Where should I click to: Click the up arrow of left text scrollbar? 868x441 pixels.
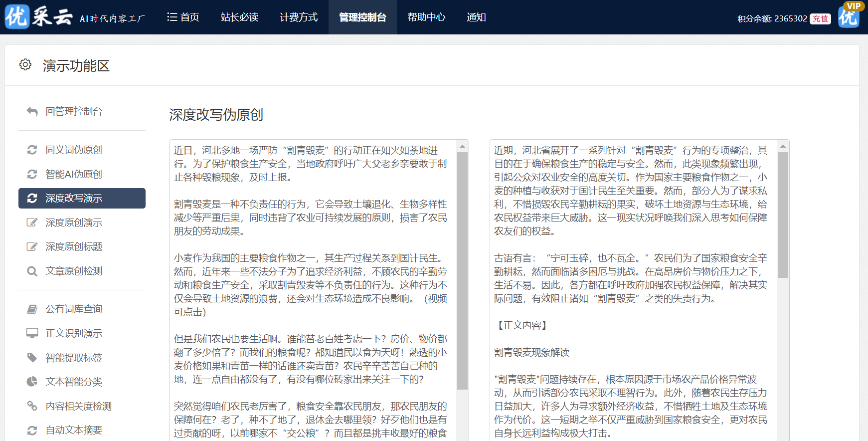[x=462, y=146]
